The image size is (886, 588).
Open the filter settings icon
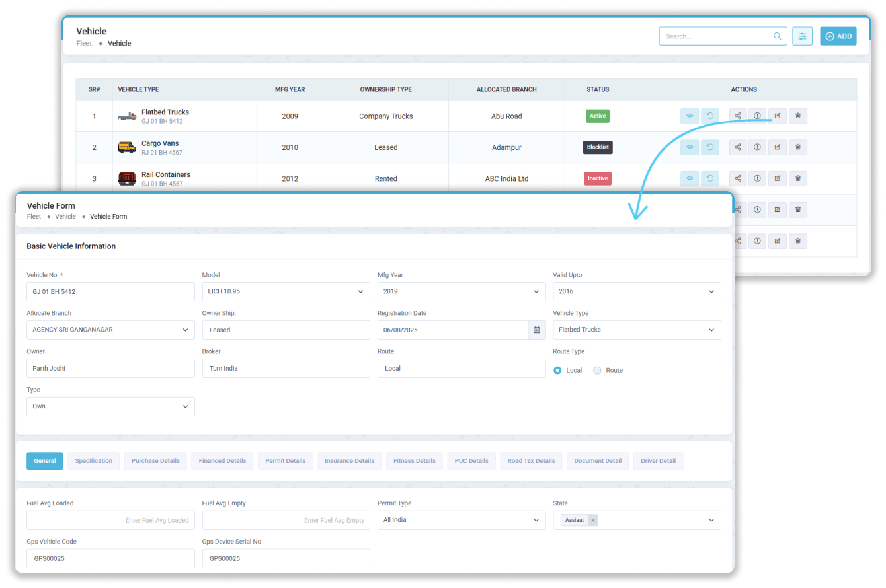[x=802, y=36]
